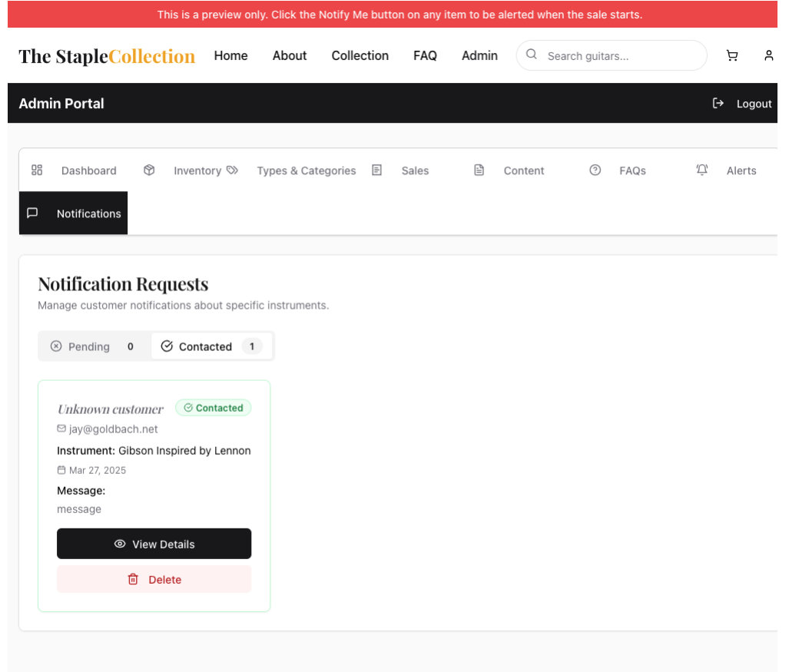Click the Mar 27, 2025 date
Image resolution: width=799 pixels, height=672 pixels.
[98, 470]
